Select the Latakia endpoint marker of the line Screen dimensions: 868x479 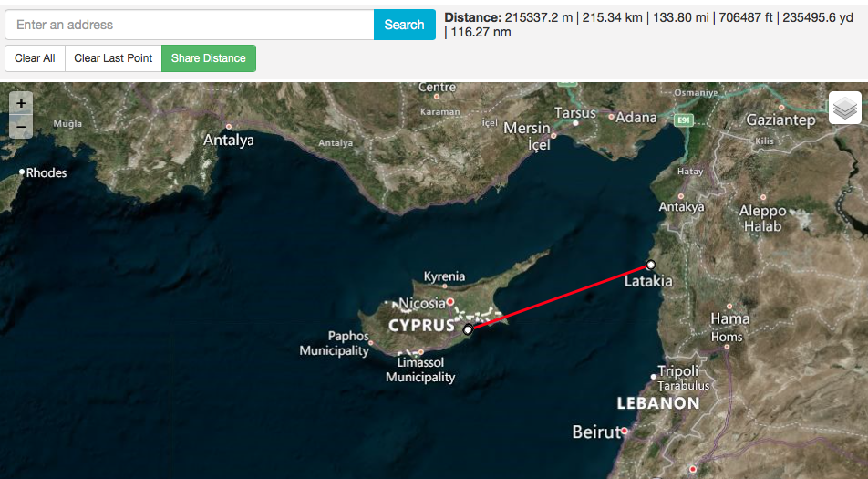[651, 265]
